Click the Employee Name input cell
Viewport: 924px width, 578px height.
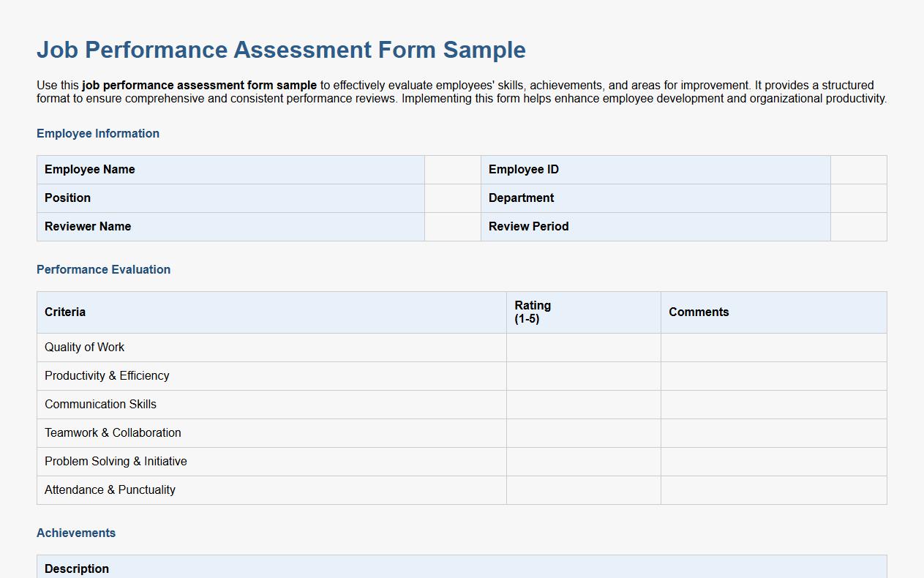[x=451, y=169]
